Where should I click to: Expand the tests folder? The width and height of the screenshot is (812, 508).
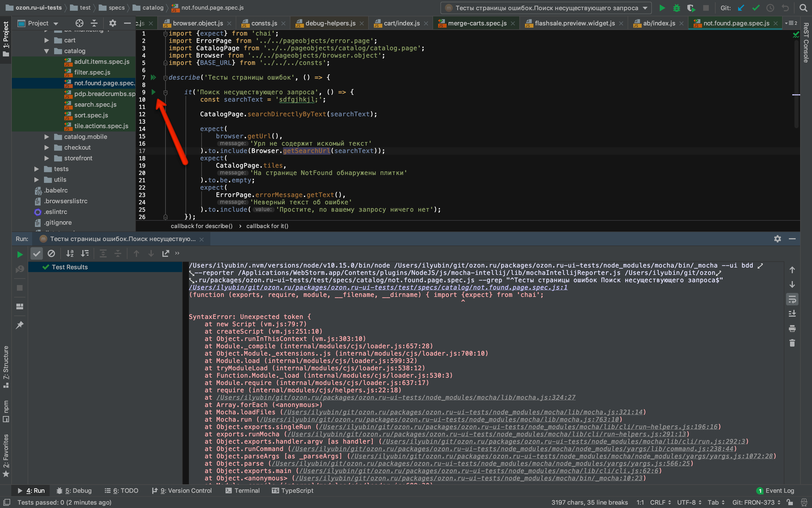pyautogui.click(x=37, y=169)
